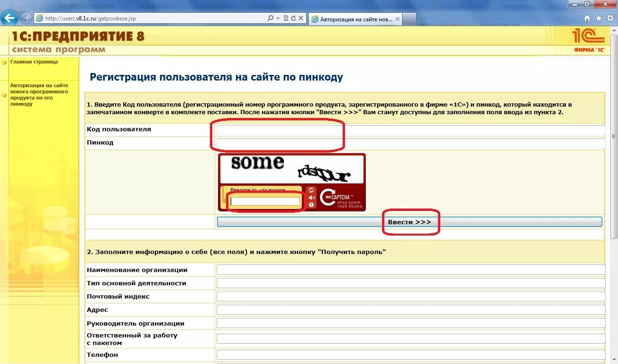Click the browser Home icon
Viewport: 618px width, 364px height.
click(x=587, y=18)
